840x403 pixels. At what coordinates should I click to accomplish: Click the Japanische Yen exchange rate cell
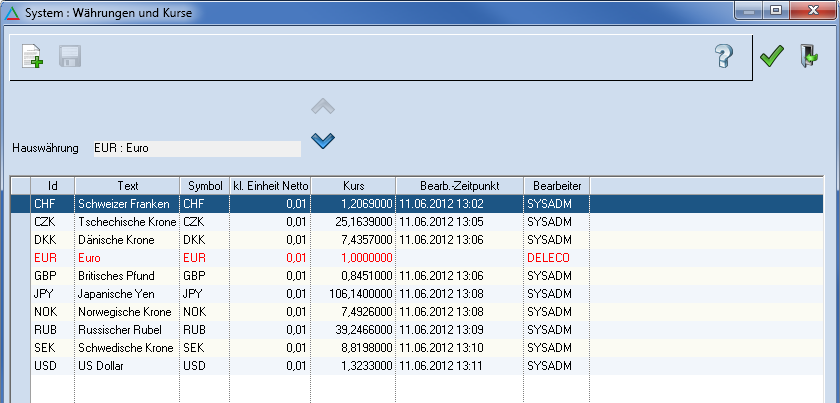(x=353, y=293)
